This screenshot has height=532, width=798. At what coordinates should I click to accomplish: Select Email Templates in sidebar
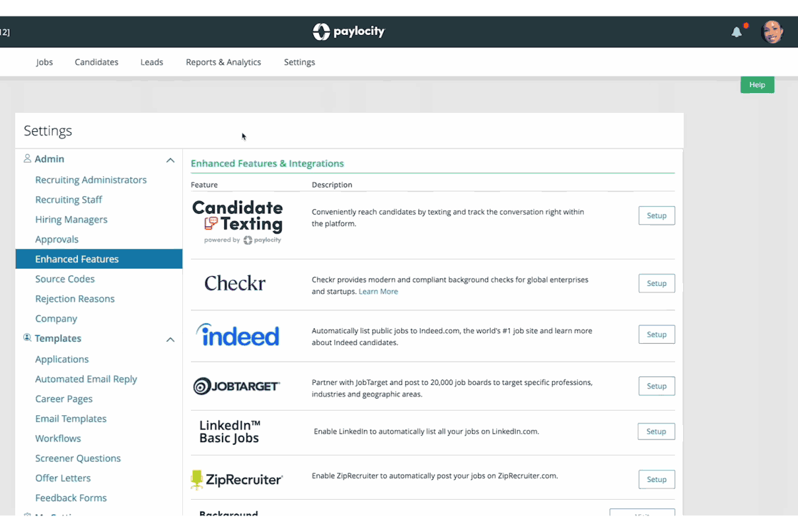tap(71, 418)
